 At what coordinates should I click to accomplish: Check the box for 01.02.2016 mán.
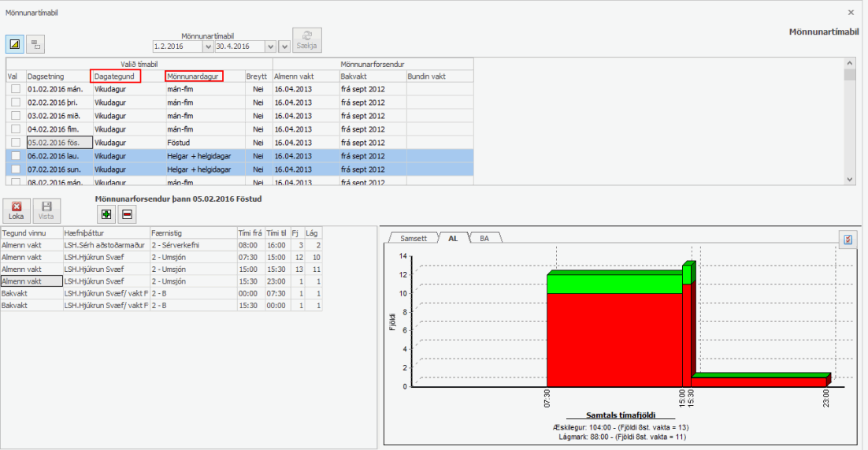coord(16,89)
